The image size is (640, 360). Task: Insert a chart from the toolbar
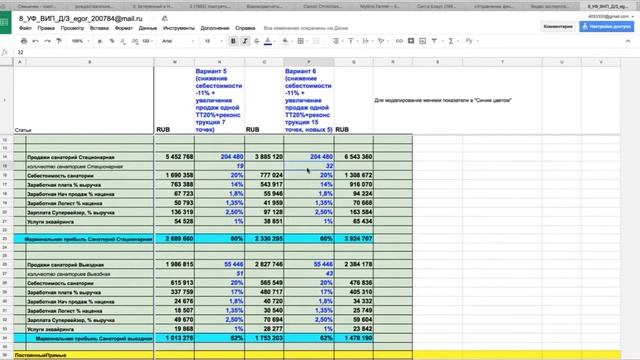[x=422, y=41]
